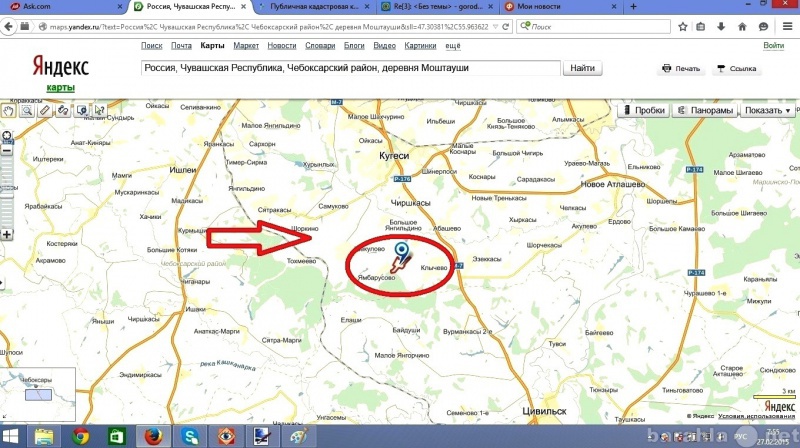Click the blue location pin marker
Image resolution: width=800 pixels, height=448 pixels.
tap(402, 251)
